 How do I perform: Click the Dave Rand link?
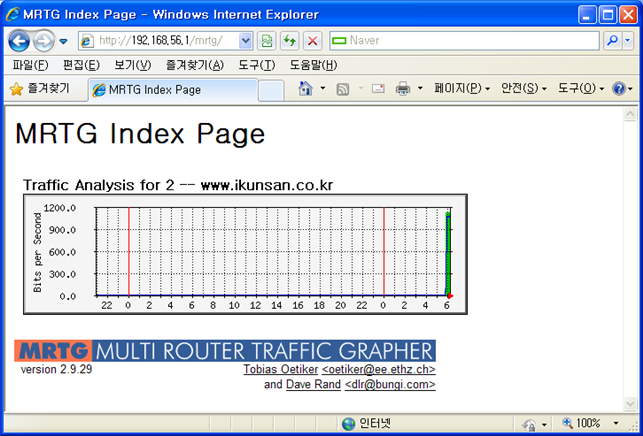point(312,384)
